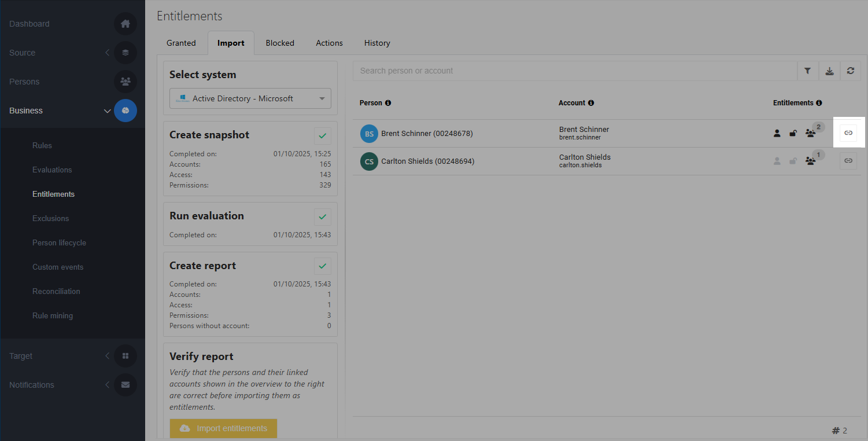Click the Import entitlements button

223,428
